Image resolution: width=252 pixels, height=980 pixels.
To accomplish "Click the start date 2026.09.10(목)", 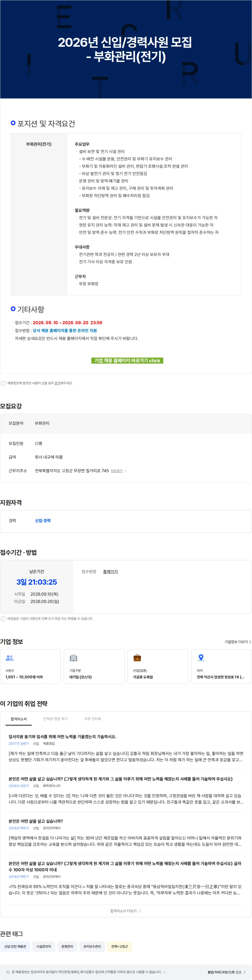I will (45, 594).
